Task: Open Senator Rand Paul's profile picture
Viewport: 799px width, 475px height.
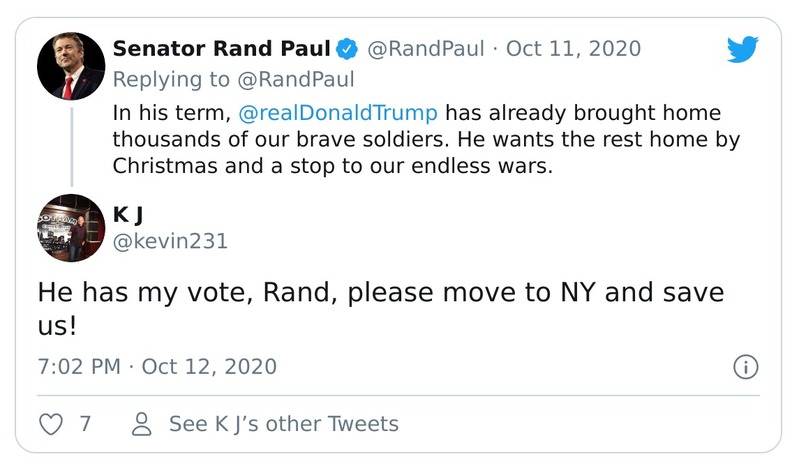Action: pos(71,70)
